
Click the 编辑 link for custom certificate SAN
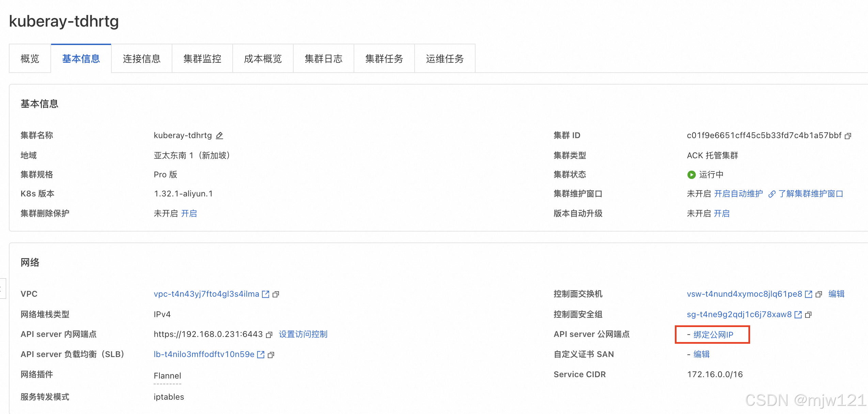click(701, 354)
